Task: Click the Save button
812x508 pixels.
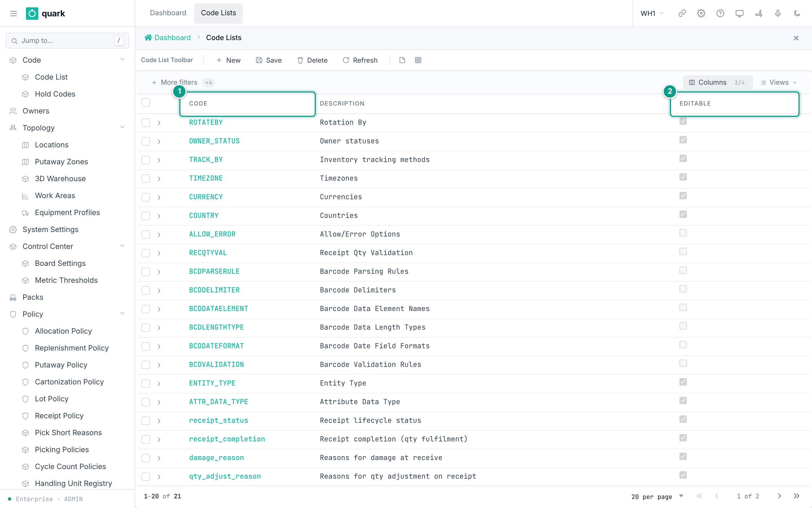Action: pyautogui.click(x=269, y=60)
